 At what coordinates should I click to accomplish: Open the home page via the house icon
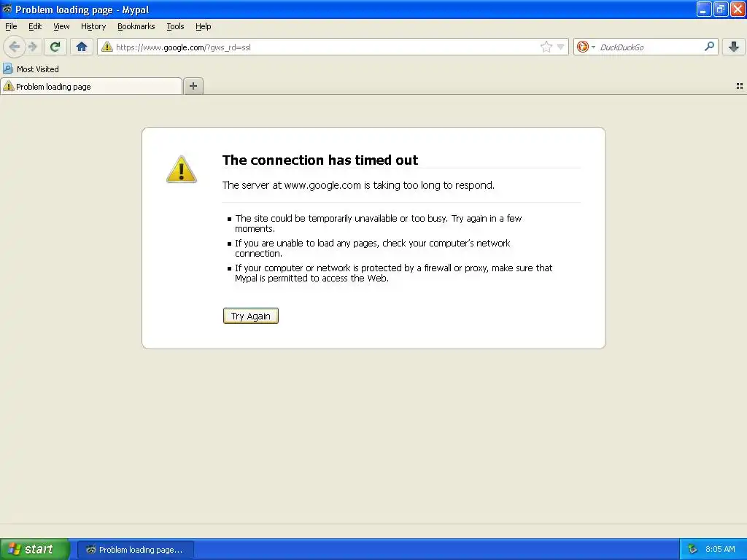(82, 47)
